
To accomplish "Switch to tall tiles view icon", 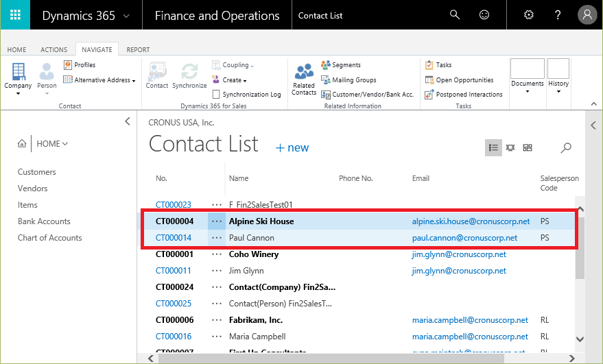I will pyautogui.click(x=510, y=147).
